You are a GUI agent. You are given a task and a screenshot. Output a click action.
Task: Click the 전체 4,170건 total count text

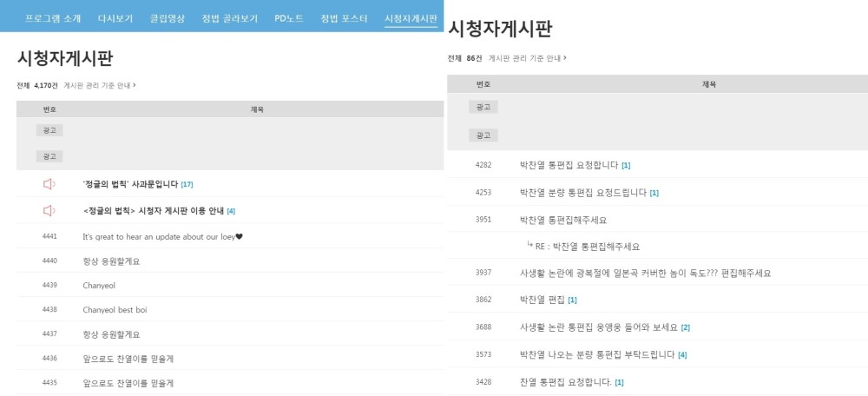click(37, 85)
